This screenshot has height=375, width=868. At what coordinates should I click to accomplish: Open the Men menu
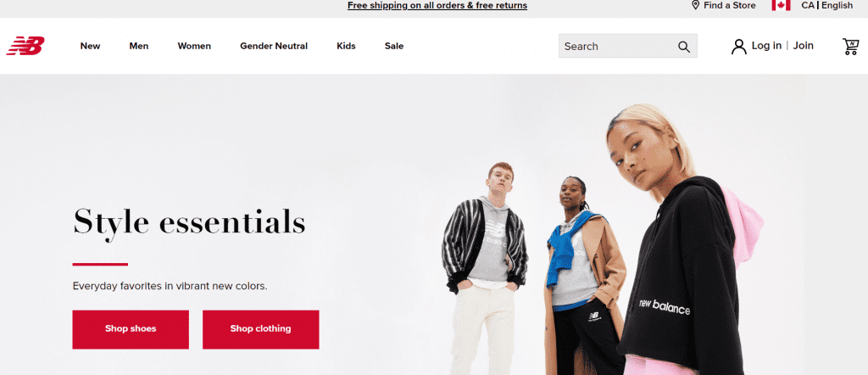[139, 46]
